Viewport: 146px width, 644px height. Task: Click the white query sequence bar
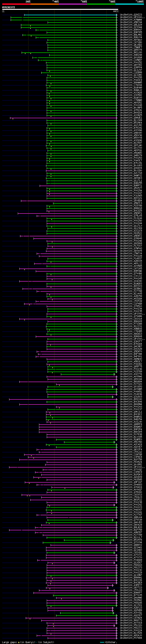[60, 10]
